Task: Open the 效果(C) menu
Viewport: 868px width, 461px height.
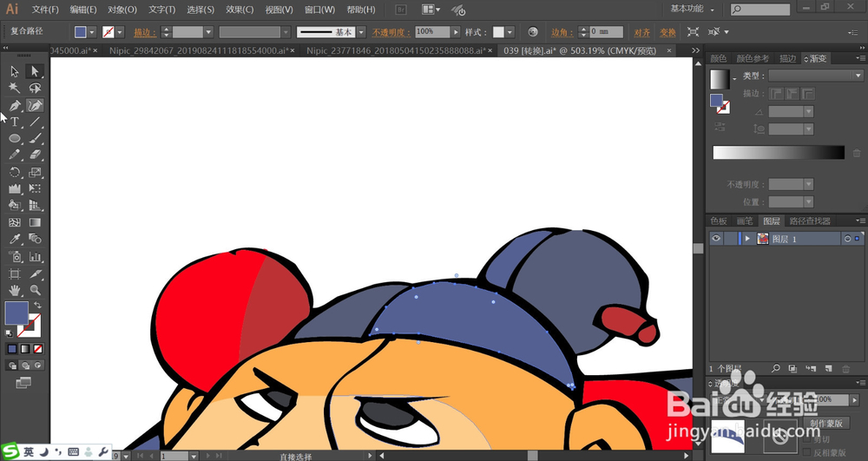Action: click(x=240, y=10)
